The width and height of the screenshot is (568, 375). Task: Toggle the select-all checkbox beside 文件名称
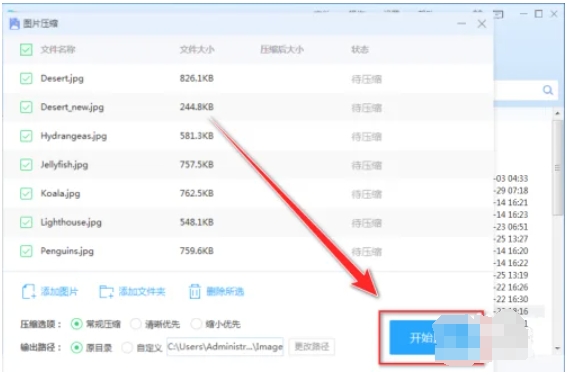pos(26,50)
